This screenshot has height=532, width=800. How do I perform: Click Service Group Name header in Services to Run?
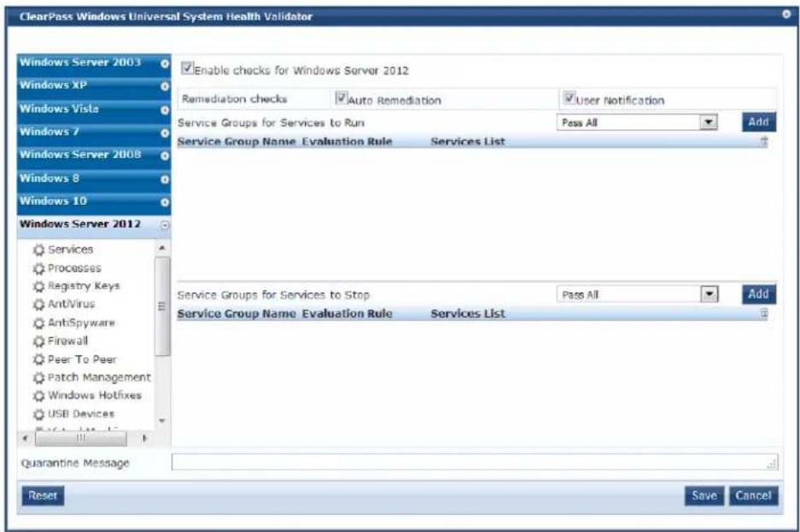pyautogui.click(x=236, y=141)
